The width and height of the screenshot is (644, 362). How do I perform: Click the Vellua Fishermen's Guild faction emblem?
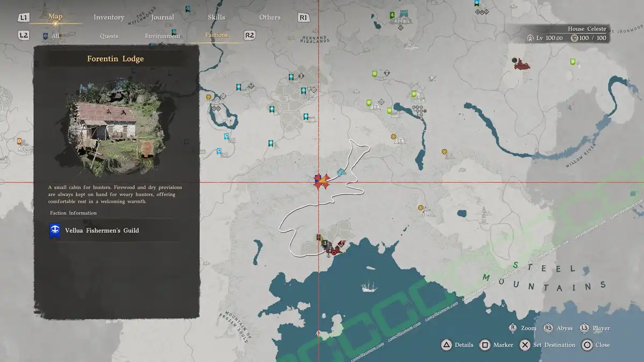(55, 231)
